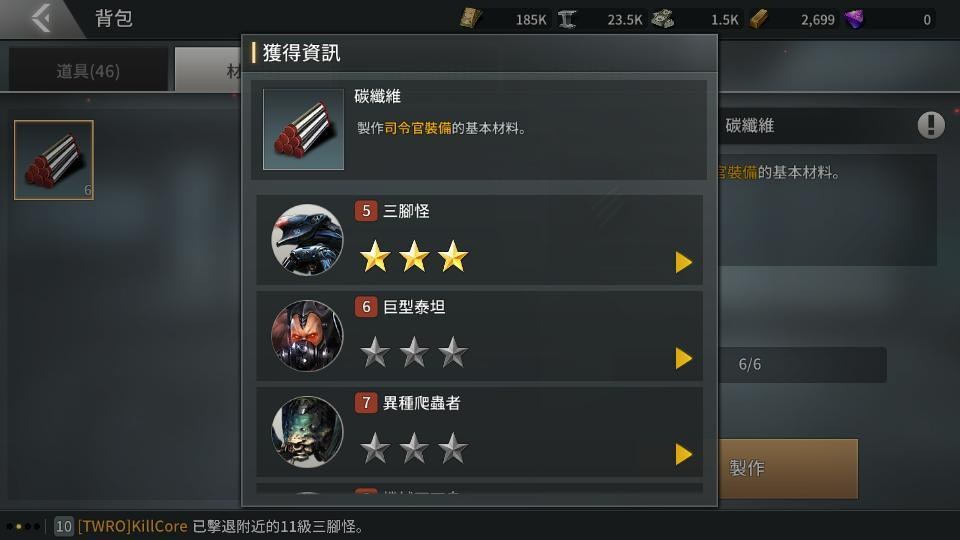Select the carbon fiber item in inventory
Screen dimensions: 960x540
[54, 160]
